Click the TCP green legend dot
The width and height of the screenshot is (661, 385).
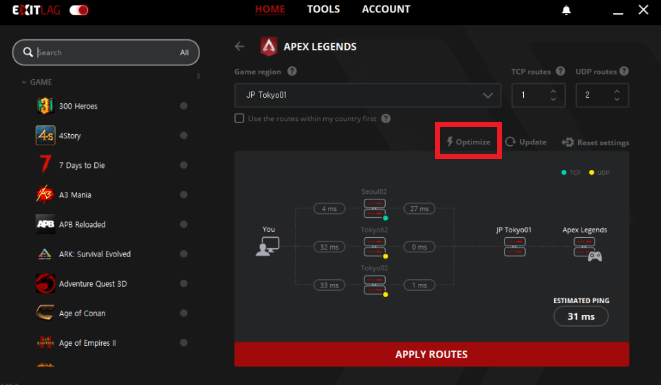[564, 172]
